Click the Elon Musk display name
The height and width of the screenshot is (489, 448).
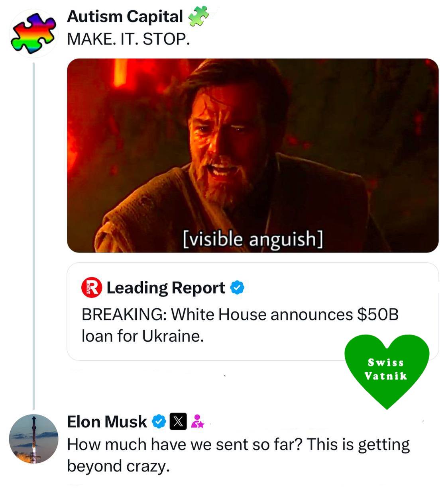tap(107, 422)
